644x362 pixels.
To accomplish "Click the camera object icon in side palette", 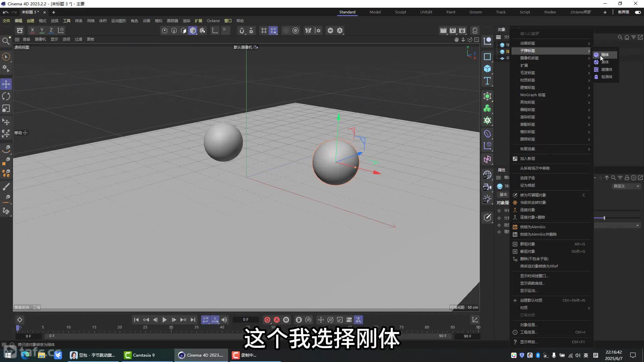I will pyautogui.click(x=487, y=187).
